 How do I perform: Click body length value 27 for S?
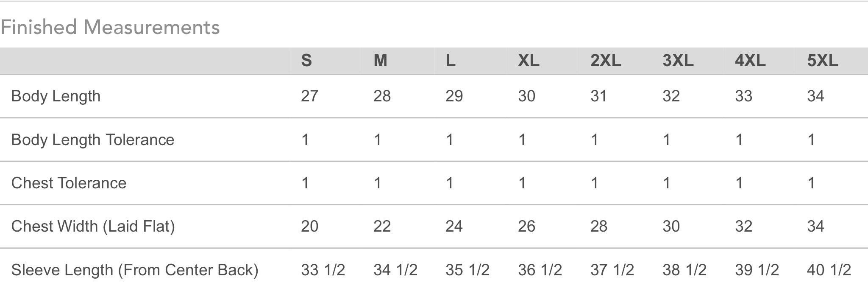[309, 96]
